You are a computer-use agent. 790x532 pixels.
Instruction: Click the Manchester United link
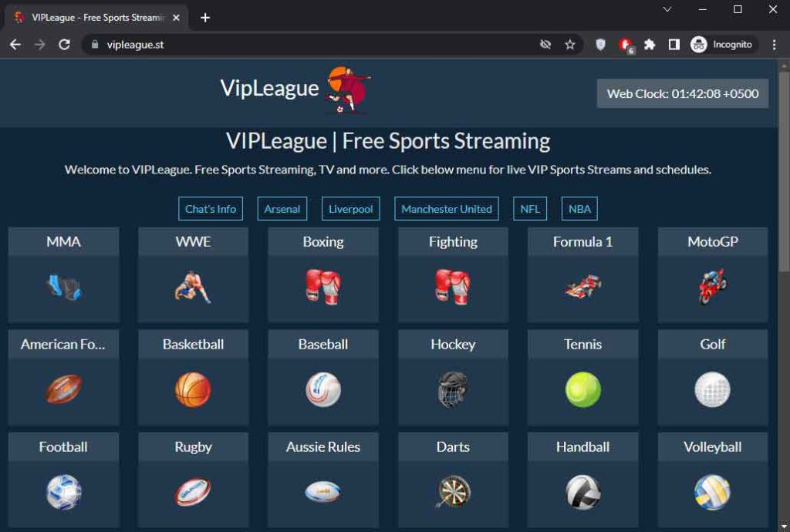point(446,208)
